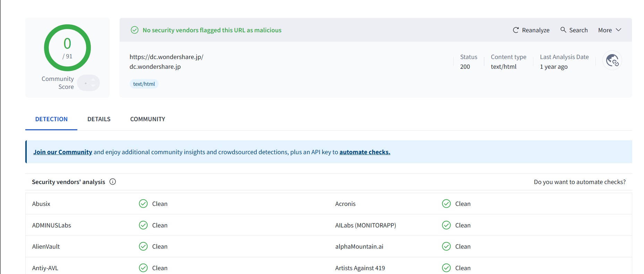Select the Abusix vendor name
This screenshot has width=644, height=274.
41,204
